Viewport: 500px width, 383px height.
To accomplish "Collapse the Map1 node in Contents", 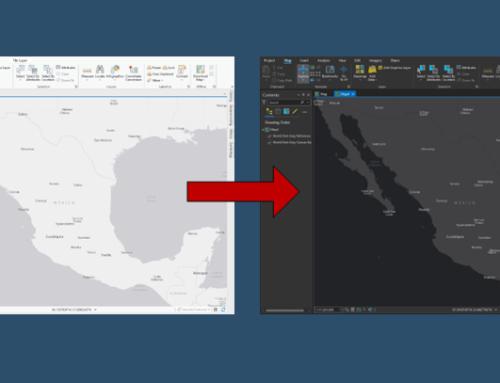I will click(x=263, y=130).
